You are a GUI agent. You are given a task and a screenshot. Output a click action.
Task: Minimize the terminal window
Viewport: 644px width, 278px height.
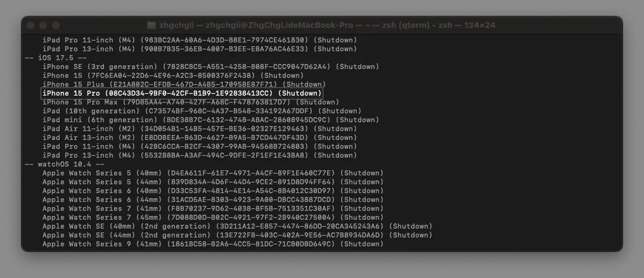tap(44, 25)
